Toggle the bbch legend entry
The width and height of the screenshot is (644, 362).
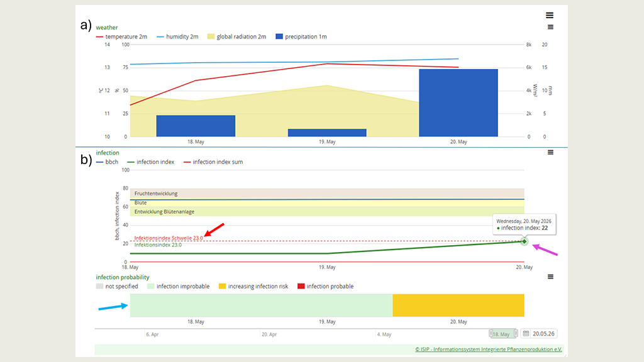107,162
